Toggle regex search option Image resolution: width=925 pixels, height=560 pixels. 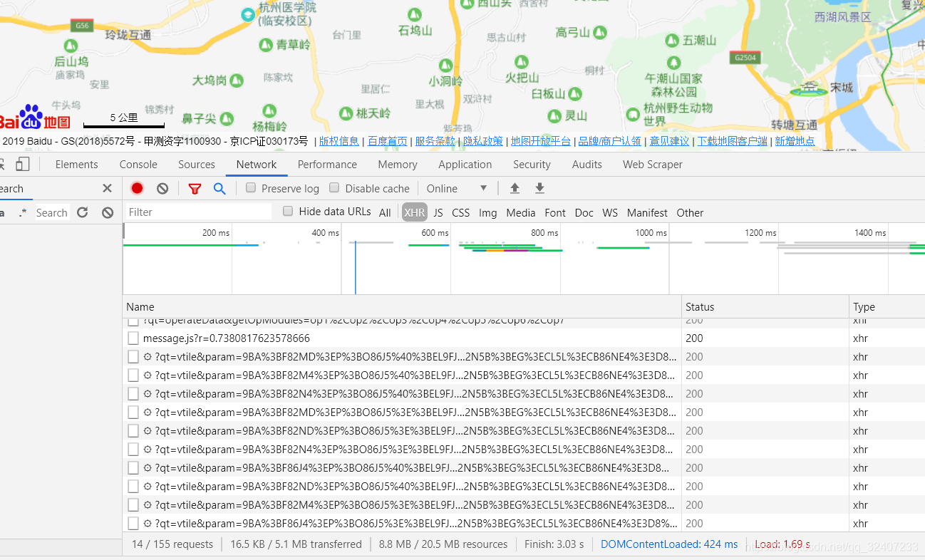click(24, 212)
